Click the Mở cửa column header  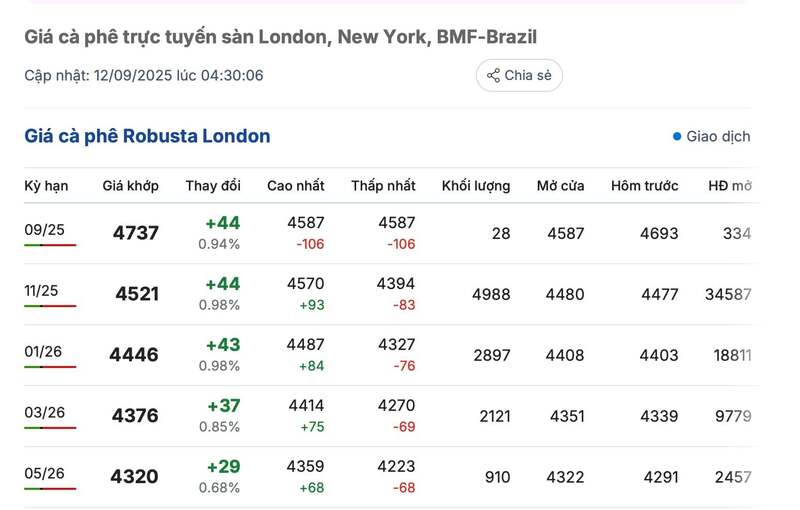point(560,186)
